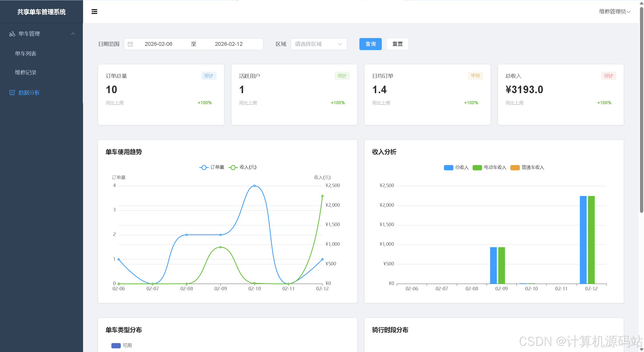The height and width of the screenshot is (352, 644).
Task: Click the 重置 reset button
Action: (x=397, y=44)
